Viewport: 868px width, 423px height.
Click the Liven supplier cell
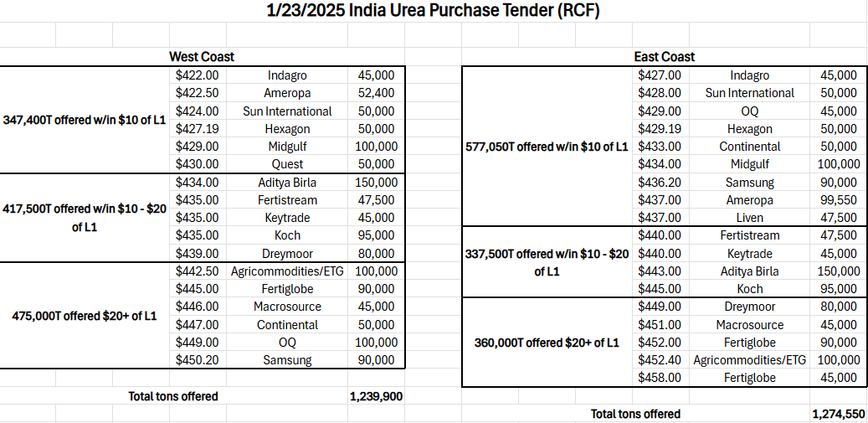(749, 218)
